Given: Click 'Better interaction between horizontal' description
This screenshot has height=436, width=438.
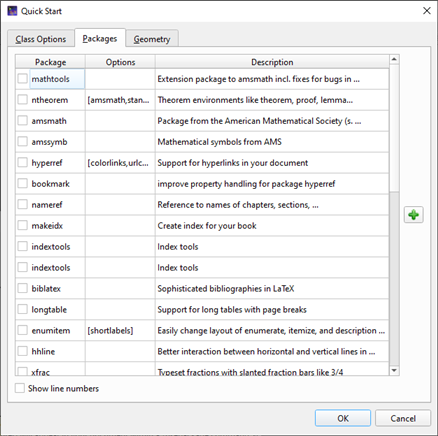Looking at the screenshot, I should 266,352.
